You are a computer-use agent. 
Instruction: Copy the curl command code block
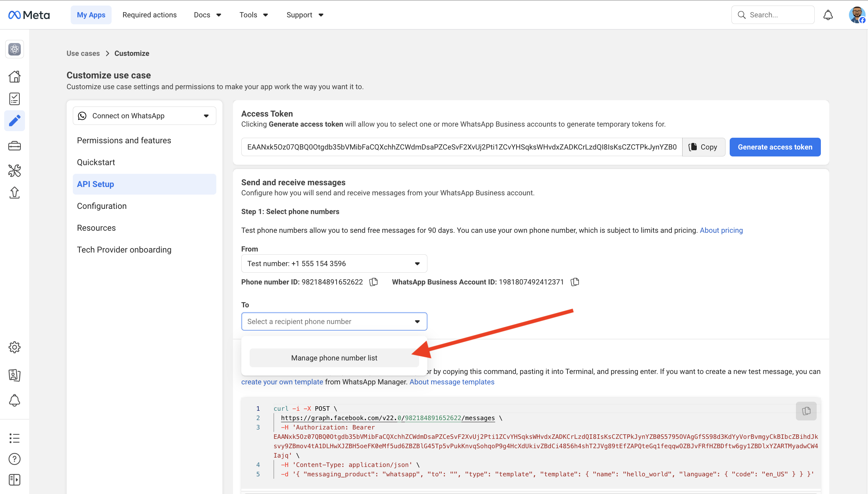(x=806, y=411)
